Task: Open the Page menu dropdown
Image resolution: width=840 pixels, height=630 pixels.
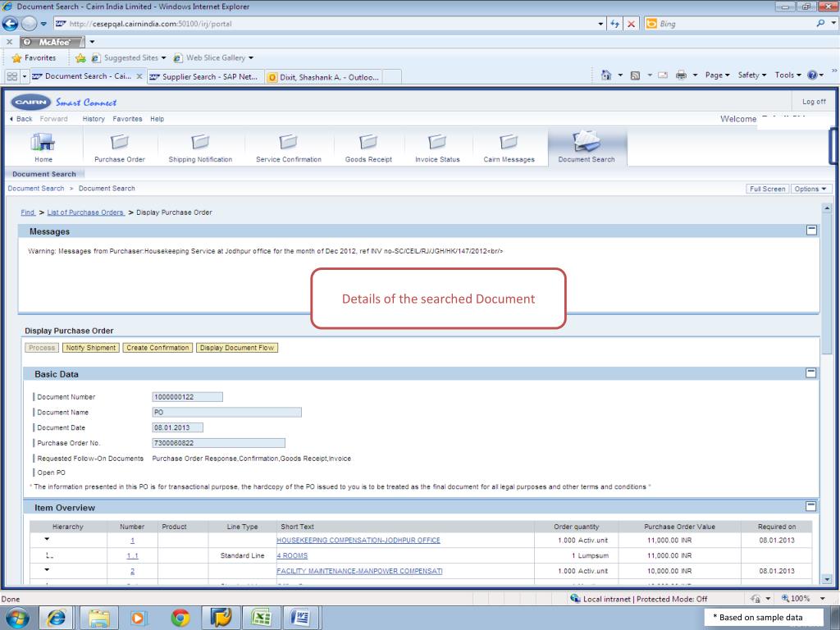Action: click(717, 75)
